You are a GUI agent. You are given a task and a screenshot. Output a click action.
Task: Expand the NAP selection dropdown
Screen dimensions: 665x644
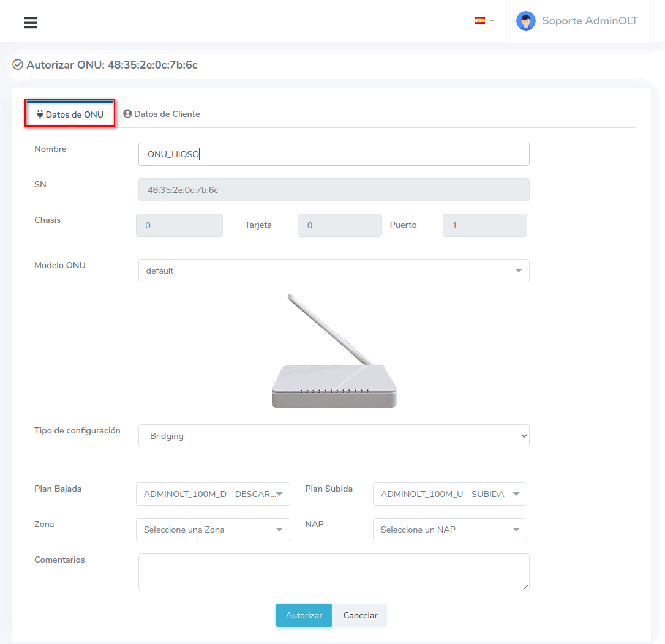pos(449,530)
